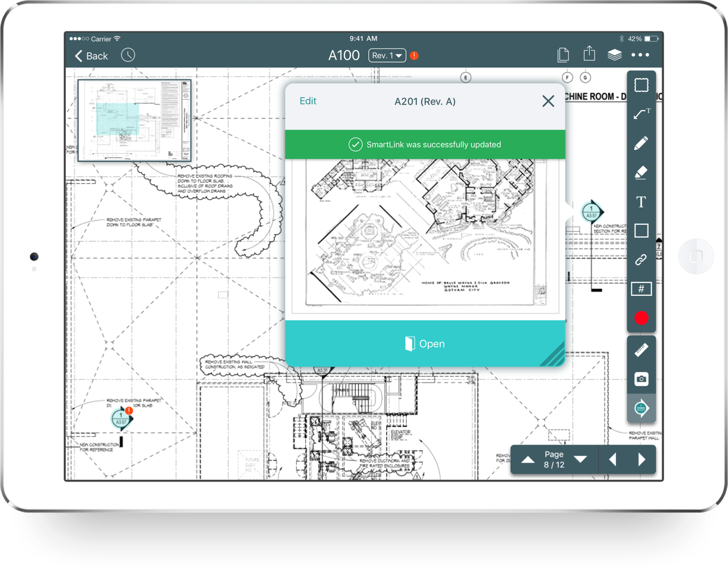Open the Rev. 1 revision dropdown
Screen dimensions: 728x572
tap(387, 56)
